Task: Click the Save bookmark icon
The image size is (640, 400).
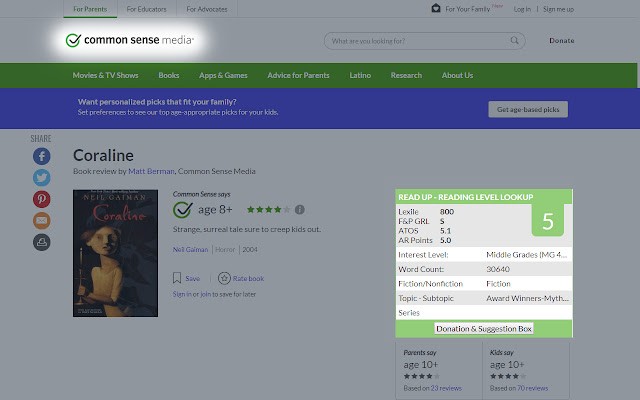Action: coord(177,278)
